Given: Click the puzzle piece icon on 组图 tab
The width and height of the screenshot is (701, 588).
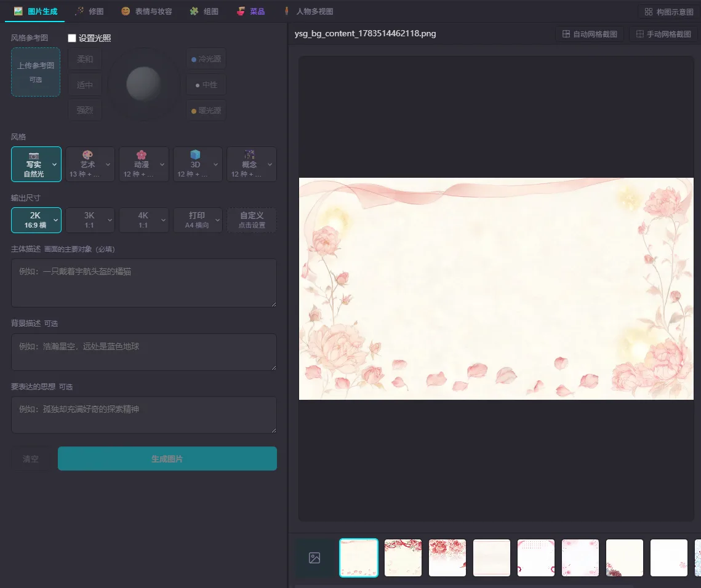Looking at the screenshot, I should click(194, 11).
